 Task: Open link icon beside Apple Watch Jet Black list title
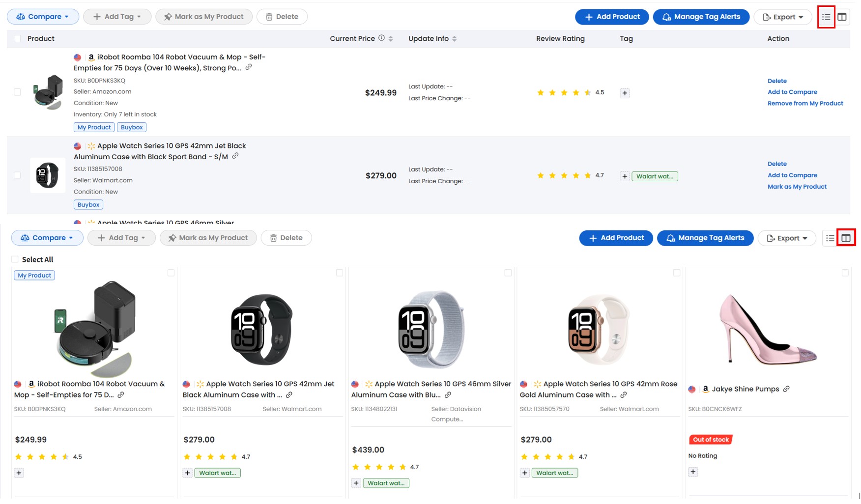(235, 156)
